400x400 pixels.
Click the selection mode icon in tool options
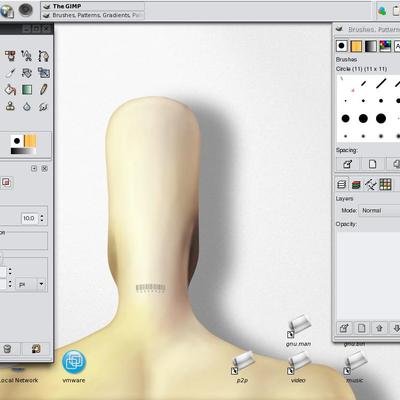point(7,183)
